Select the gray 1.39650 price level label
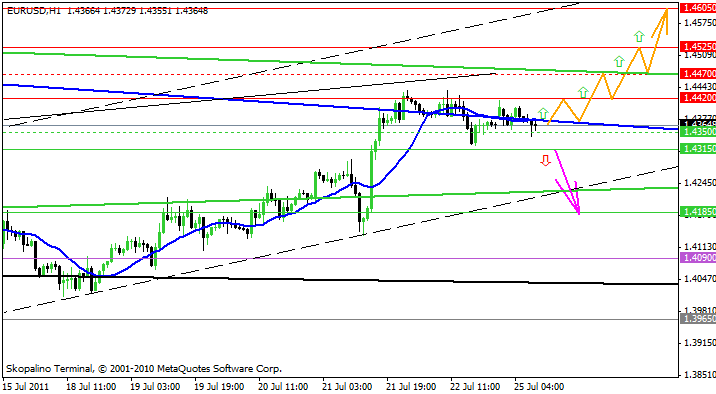This screenshot has width=716, height=394. [x=698, y=319]
